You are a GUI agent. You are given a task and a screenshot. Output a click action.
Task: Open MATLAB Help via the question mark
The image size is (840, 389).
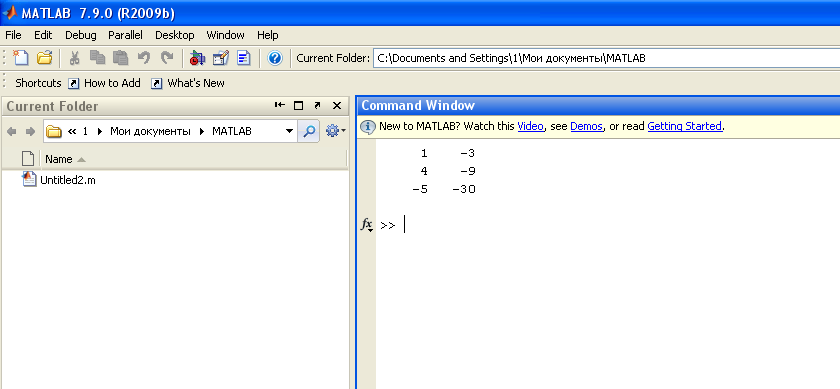(x=275, y=58)
